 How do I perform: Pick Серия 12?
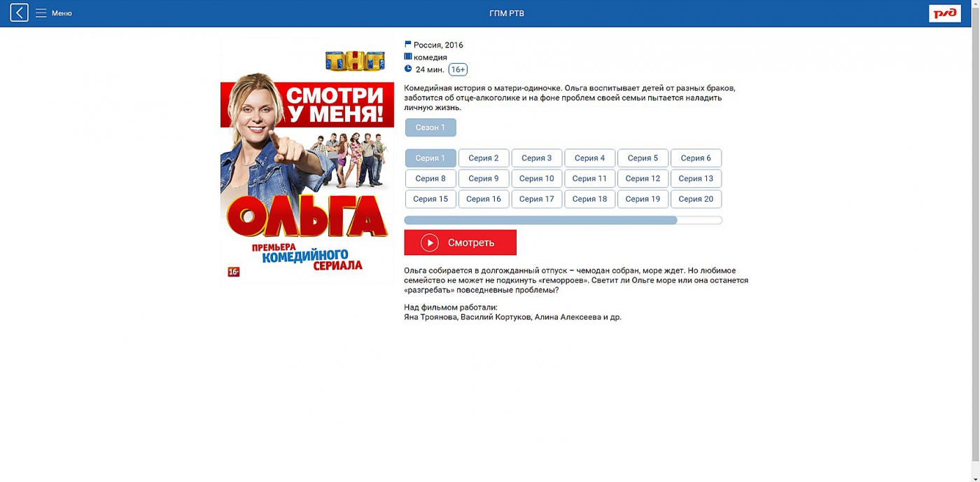click(x=643, y=179)
